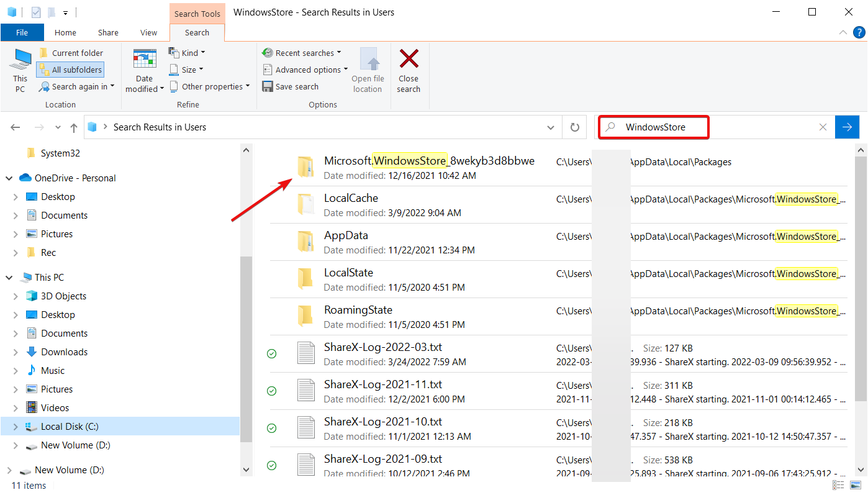Open the Date modified filter
Image resolution: width=868 pixels, height=495 pixels.
(145, 70)
